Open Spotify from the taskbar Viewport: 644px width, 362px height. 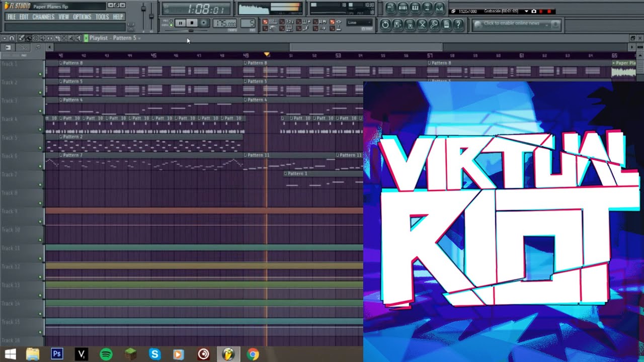pyautogui.click(x=106, y=354)
